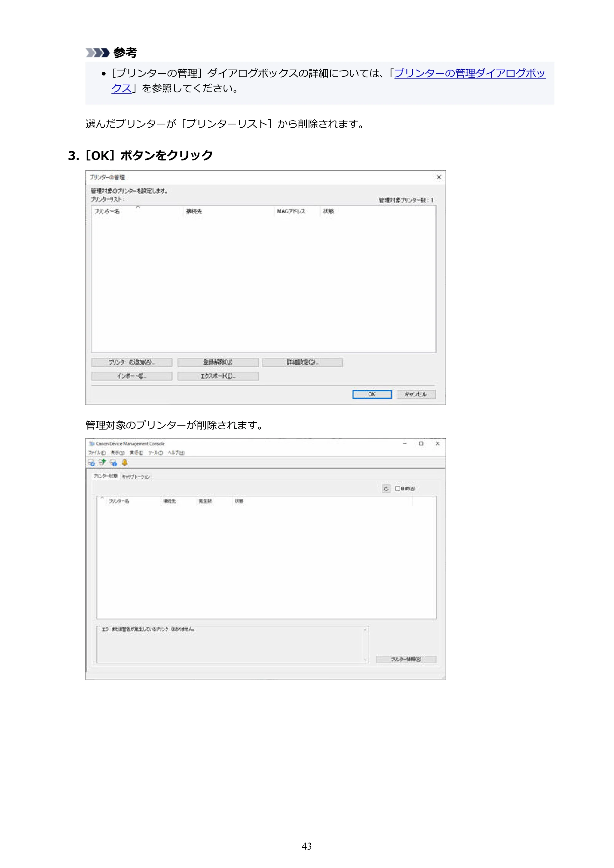Open the 実行(E) menu

tap(137, 453)
